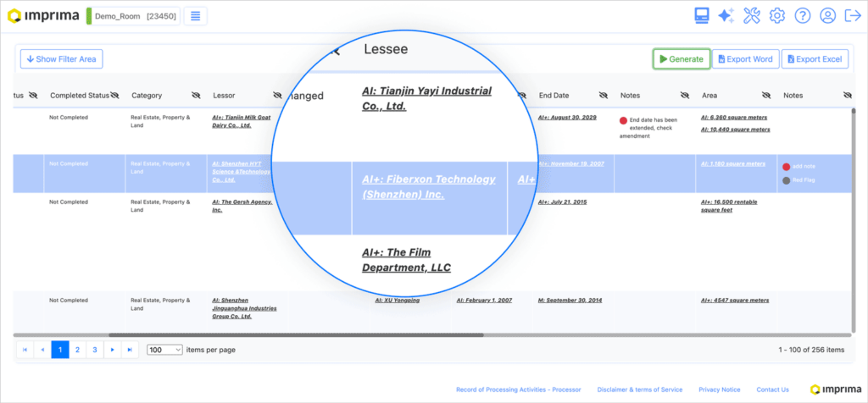Click the help question mark icon
The image size is (868, 403).
(x=802, y=16)
